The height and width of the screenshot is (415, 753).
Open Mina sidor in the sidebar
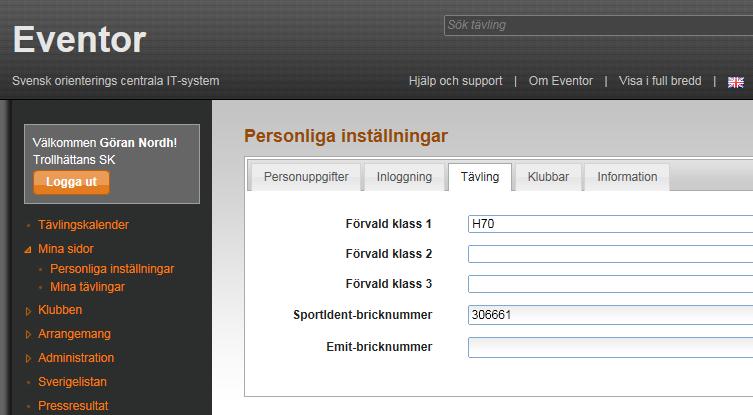[66, 249]
